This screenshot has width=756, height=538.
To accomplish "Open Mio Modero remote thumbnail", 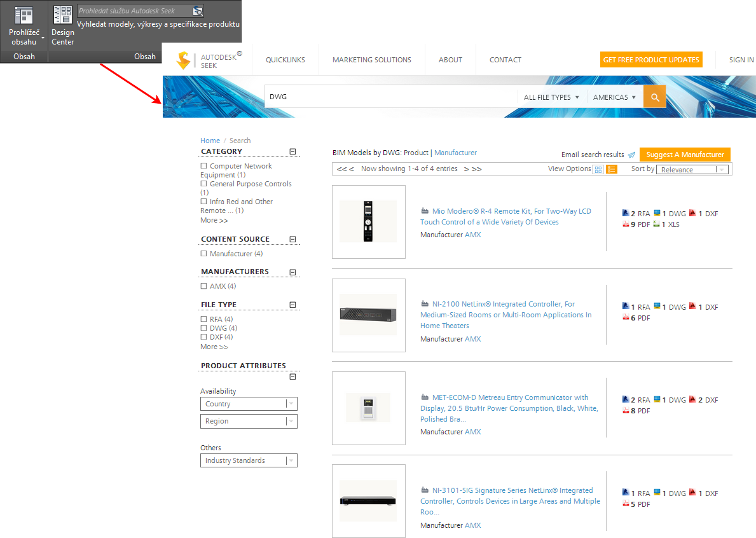I will [368, 222].
